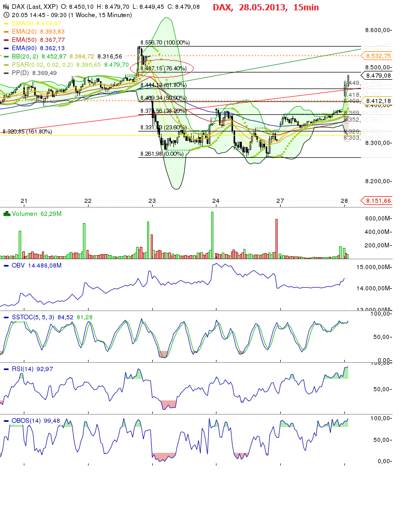Screen dimensions: 405x532
Task: Select PSAR(0.02, 0.02, 0.2) label
Action: 42,65
